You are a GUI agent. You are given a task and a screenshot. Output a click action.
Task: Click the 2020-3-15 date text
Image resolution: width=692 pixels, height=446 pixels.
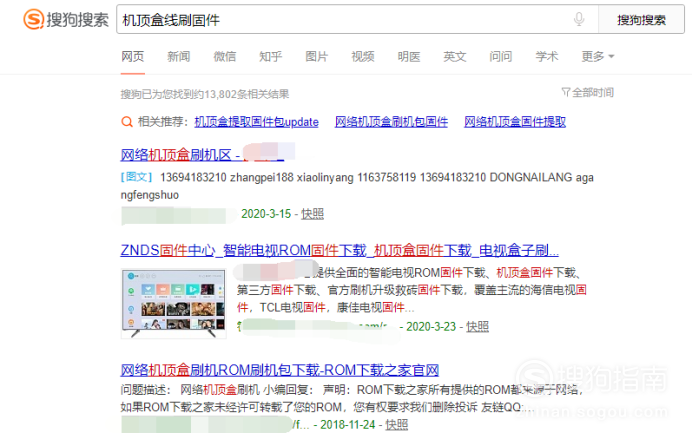click(x=266, y=214)
